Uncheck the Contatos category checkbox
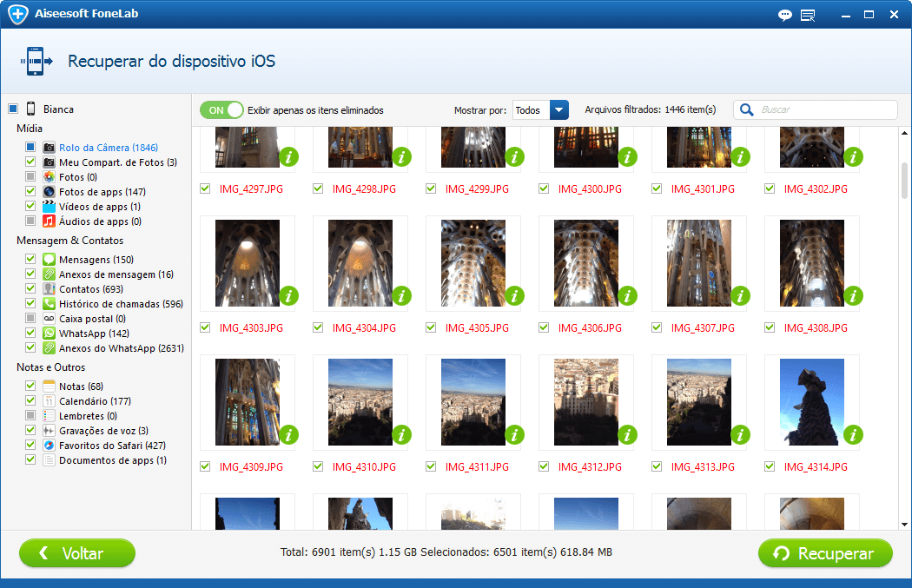The width and height of the screenshot is (912, 588). (x=30, y=289)
